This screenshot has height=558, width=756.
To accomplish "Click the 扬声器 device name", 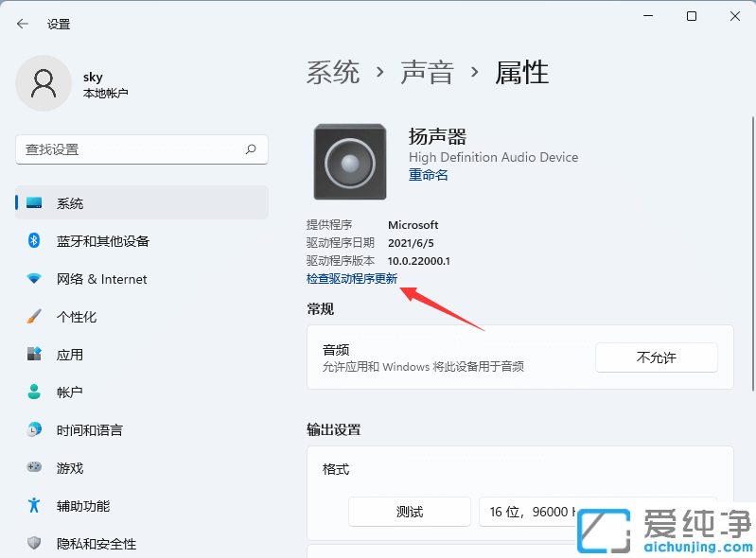I will click(x=437, y=136).
